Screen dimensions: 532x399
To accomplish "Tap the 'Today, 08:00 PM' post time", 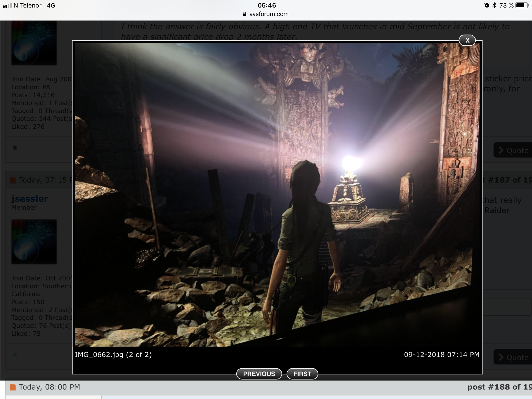I will [49, 387].
